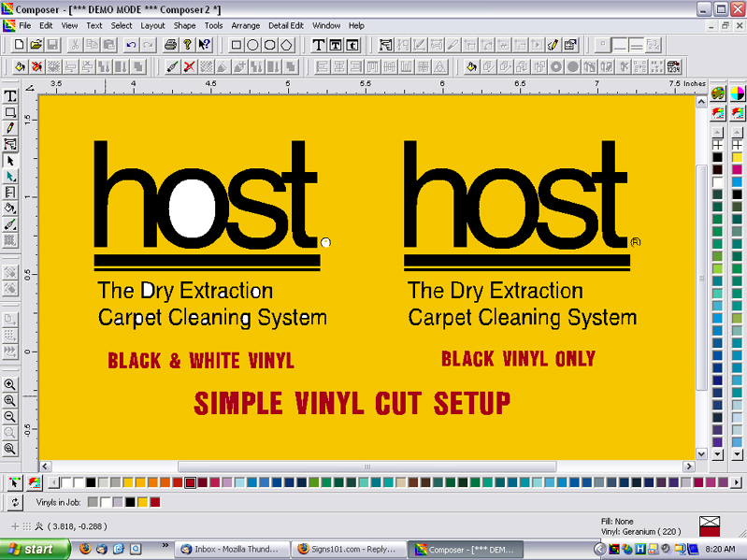This screenshot has height=560, width=747.
Task: Activate the What's This help pointer
Action: (x=205, y=45)
